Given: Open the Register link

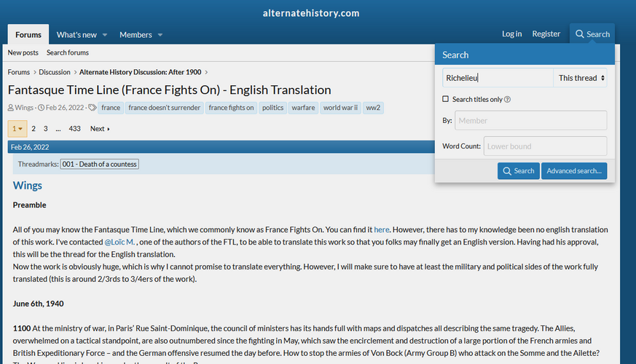Looking at the screenshot, I should tap(546, 33).
